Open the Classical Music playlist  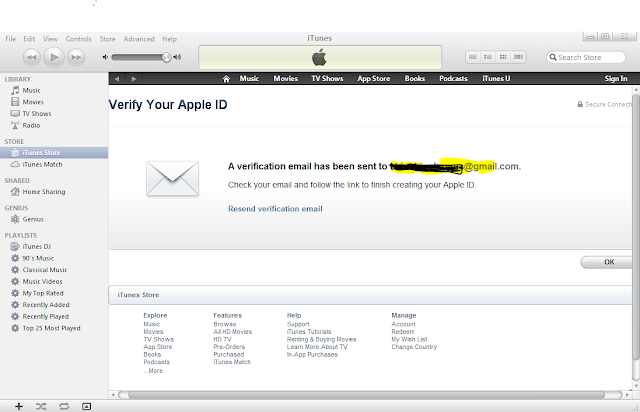coord(44,270)
